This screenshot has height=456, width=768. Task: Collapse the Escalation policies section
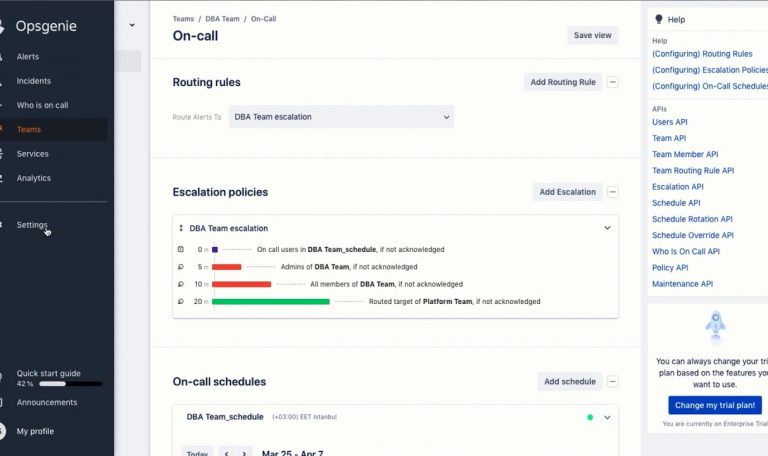[612, 192]
